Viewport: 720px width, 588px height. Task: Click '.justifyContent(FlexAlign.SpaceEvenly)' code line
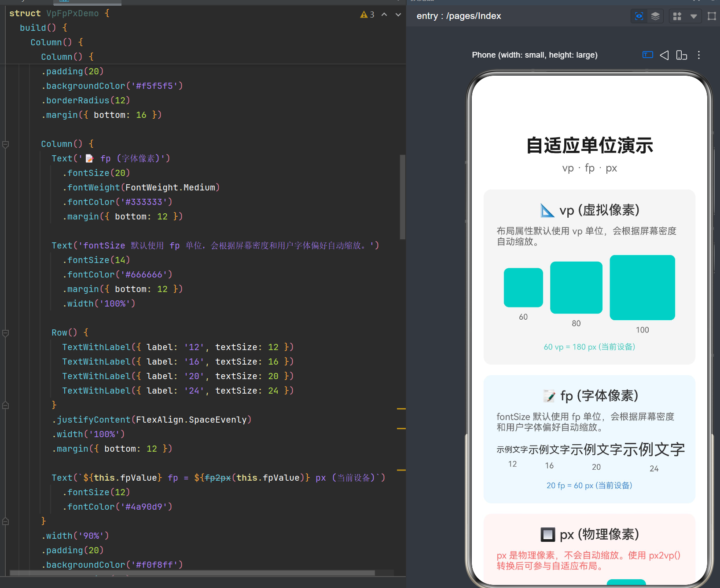[x=152, y=420]
